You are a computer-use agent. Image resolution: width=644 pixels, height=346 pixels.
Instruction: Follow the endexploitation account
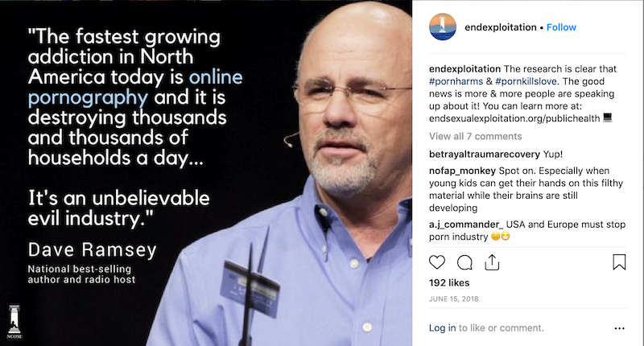[561, 27]
